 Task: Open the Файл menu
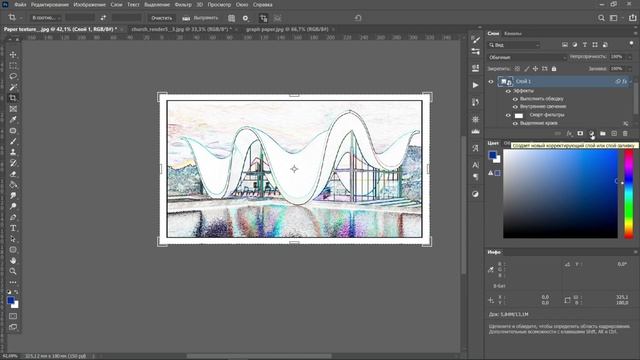pyautogui.click(x=20, y=5)
